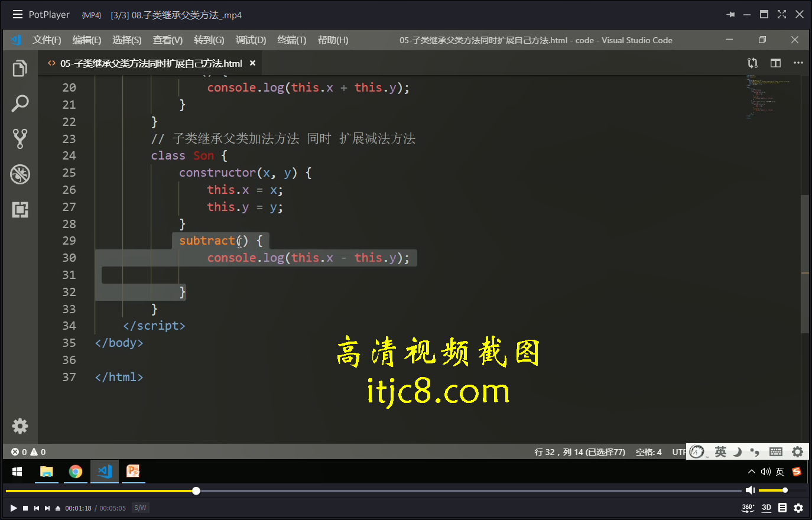Play the video in PotPlayer

[13, 508]
